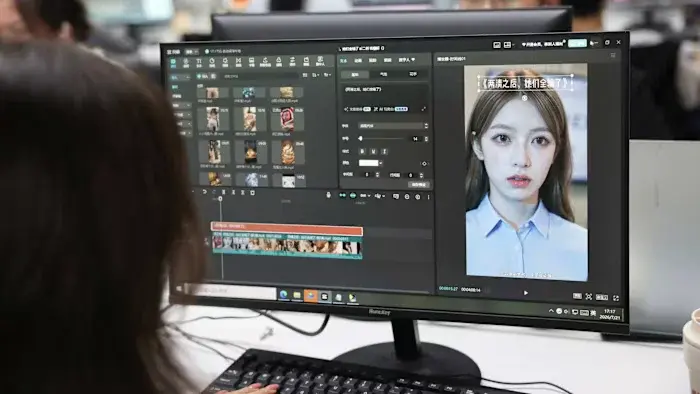700x394 pixels.
Task: Toggle the first green timeline link icon
Action: tap(342, 195)
